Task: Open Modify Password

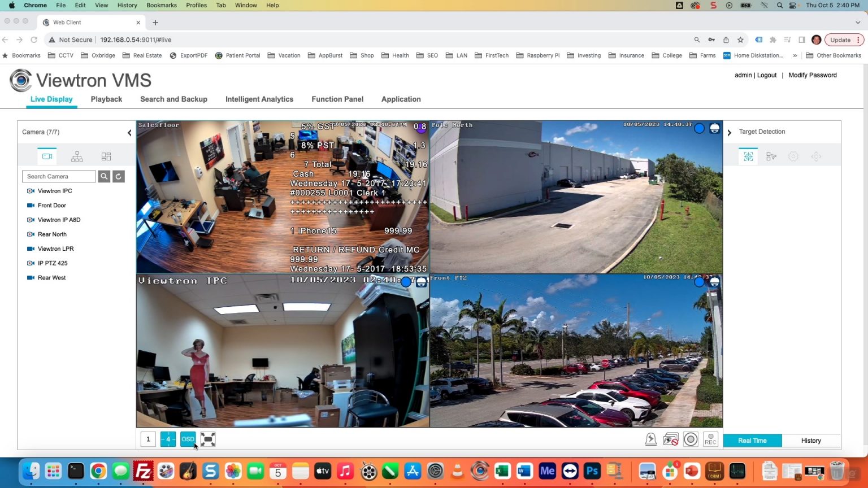Action: tap(813, 75)
